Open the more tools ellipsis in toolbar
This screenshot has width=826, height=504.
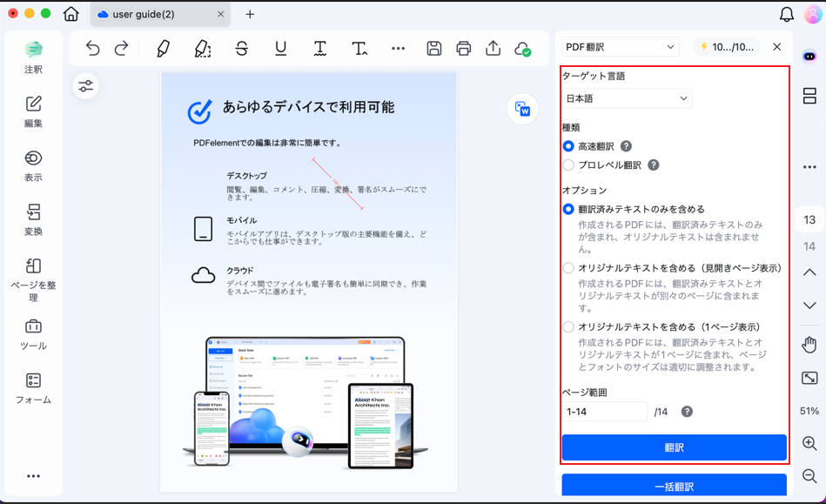(x=398, y=49)
